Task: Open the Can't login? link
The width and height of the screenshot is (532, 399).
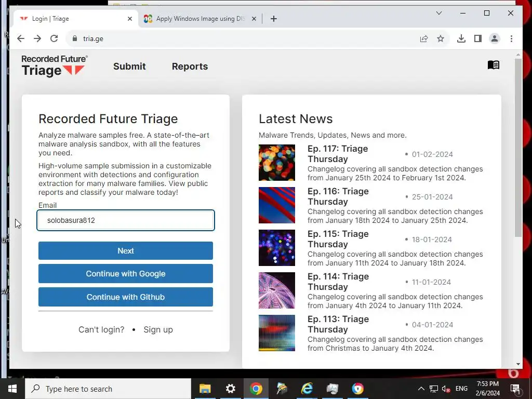Action: [101, 329]
